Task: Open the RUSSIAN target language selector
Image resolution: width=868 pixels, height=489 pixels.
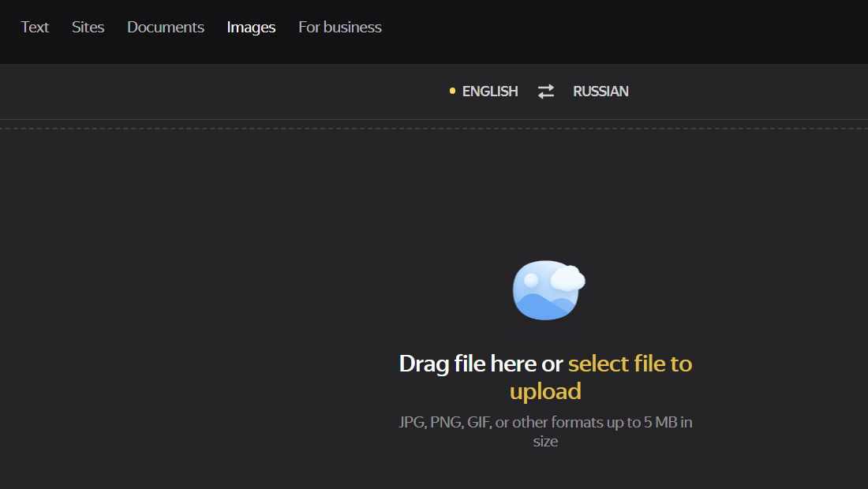Action: [600, 91]
